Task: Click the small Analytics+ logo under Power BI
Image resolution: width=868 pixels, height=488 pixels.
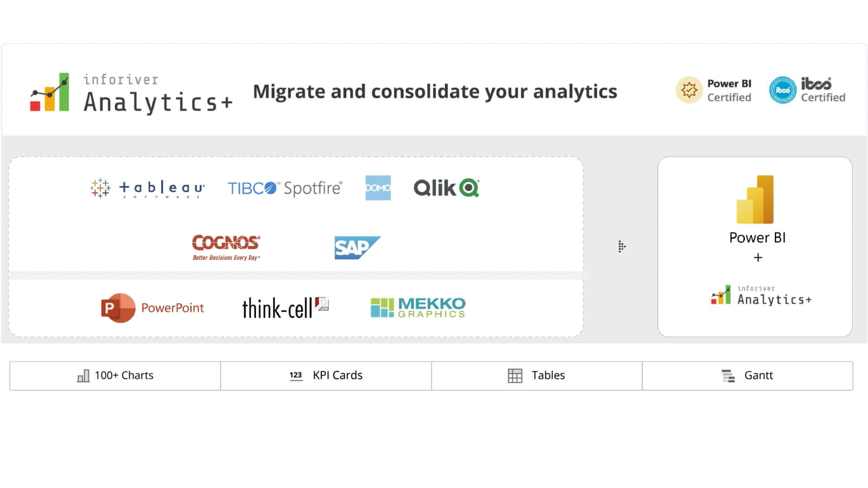Action: click(761, 295)
